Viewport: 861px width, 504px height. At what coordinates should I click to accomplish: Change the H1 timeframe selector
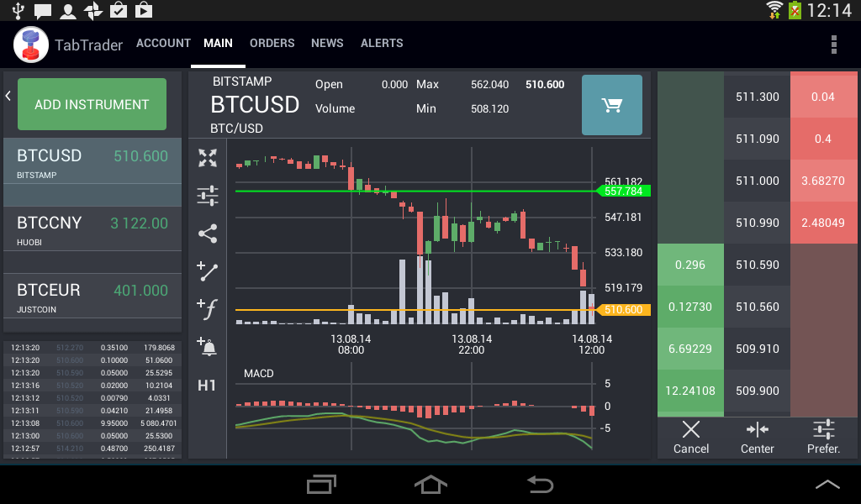pos(207,386)
